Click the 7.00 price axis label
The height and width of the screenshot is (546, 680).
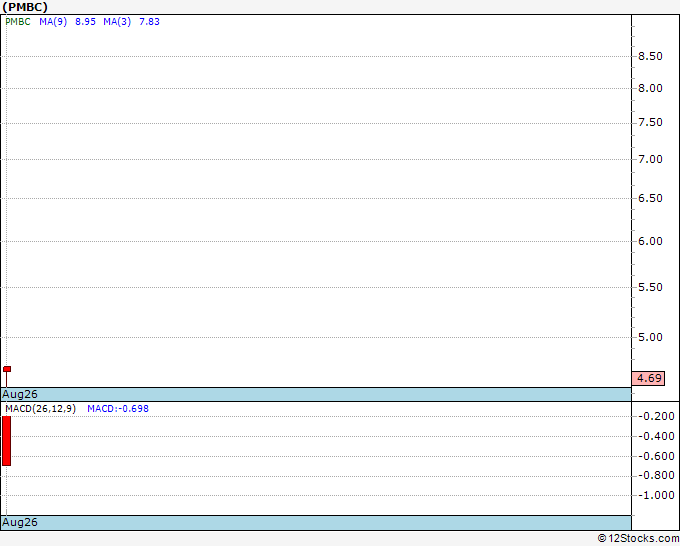pos(650,160)
